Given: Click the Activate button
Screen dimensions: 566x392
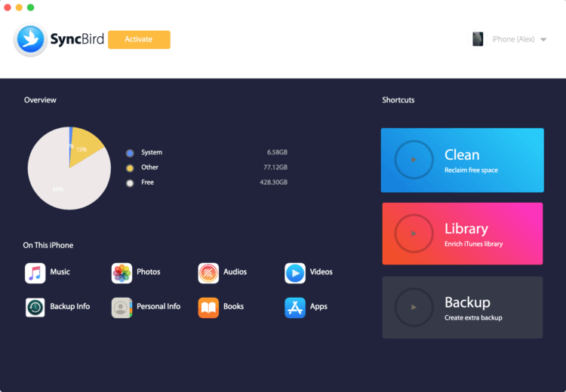Looking at the screenshot, I should click(139, 39).
